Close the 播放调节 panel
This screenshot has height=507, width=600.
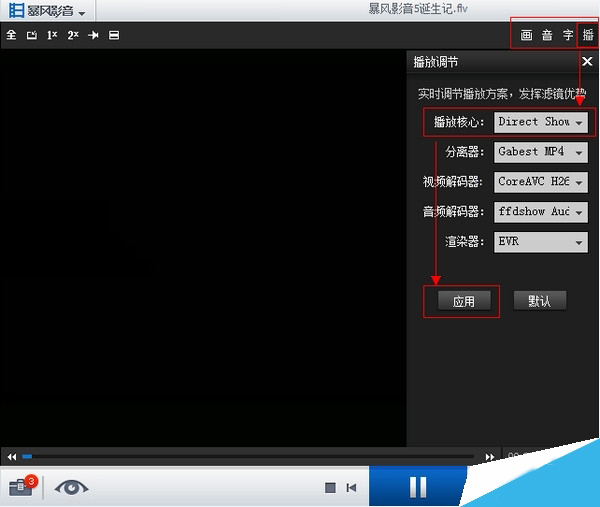pyautogui.click(x=587, y=61)
